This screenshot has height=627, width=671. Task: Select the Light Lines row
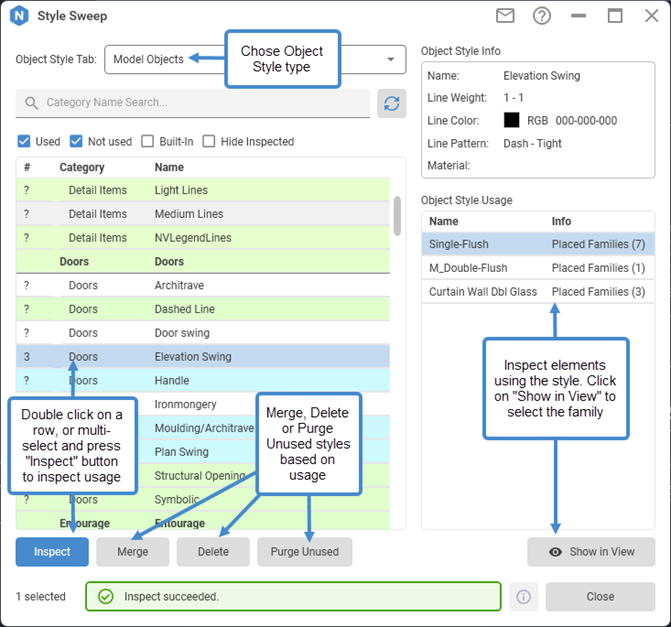click(203, 190)
